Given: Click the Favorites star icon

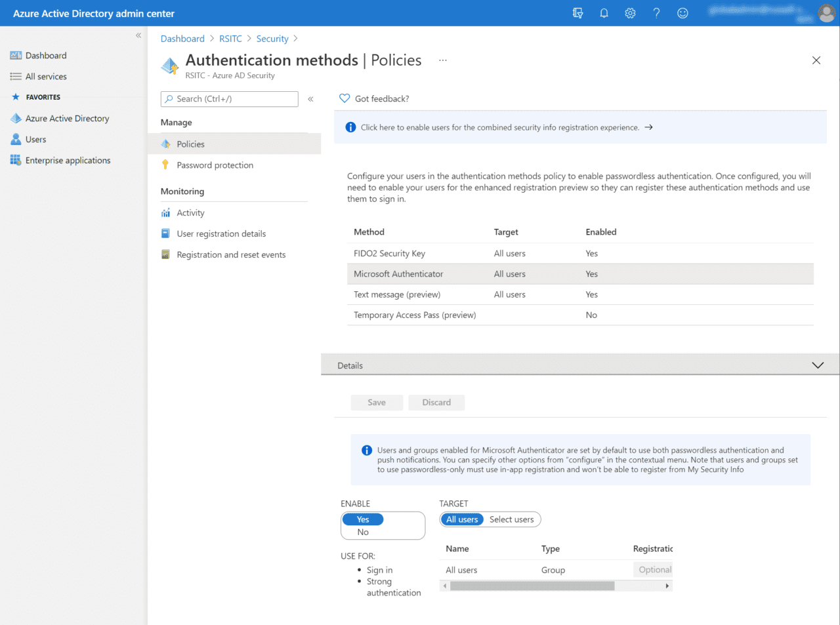Looking at the screenshot, I should pyautogui.click(x=16, y=97).
